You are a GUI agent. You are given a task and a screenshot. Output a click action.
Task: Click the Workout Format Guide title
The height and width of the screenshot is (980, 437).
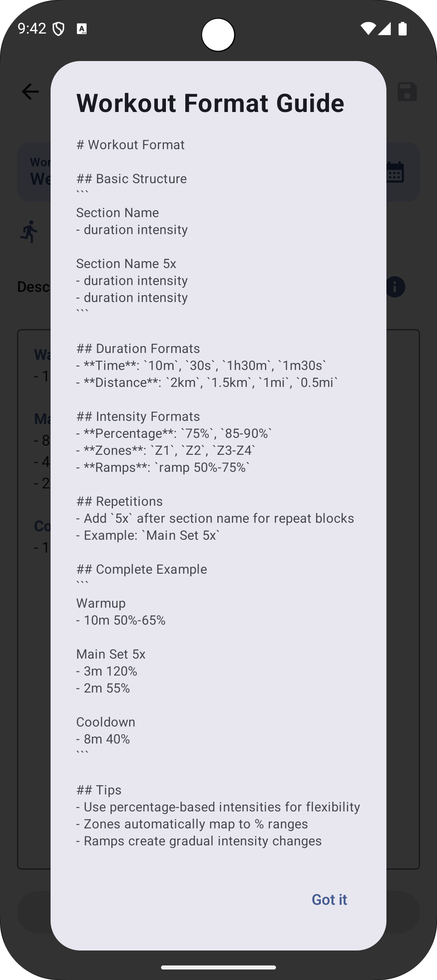click(210, 103)
